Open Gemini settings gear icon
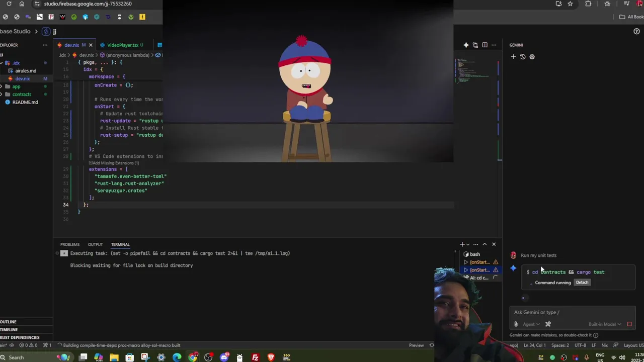Image resolution: width=644 pixels, height=362 pixels. pos(532,57)
